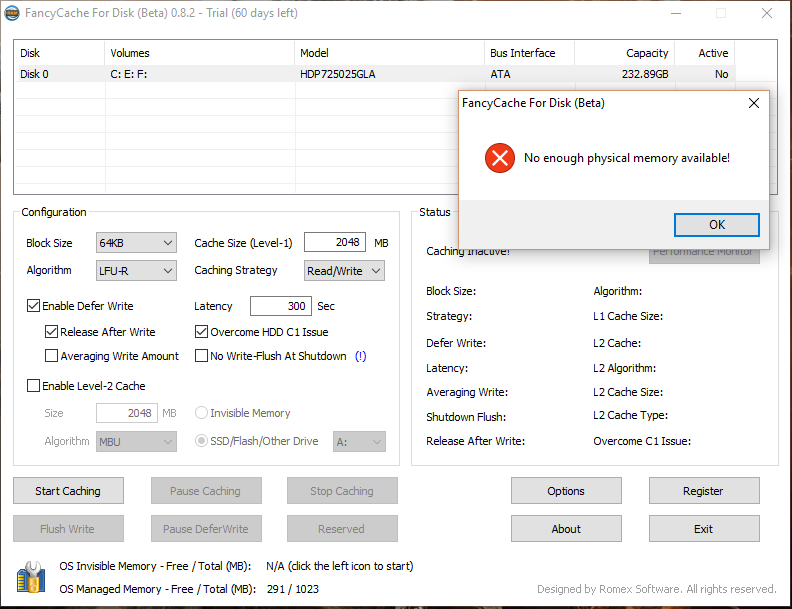The width and height of the screenshot is (792, 609).
Task: Click the Pause DeferWrite button
Action: click(x=206, y=529)
